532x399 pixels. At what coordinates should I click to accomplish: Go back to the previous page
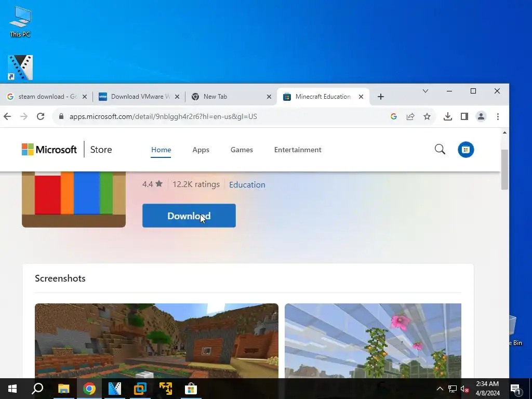pos(7,116)
